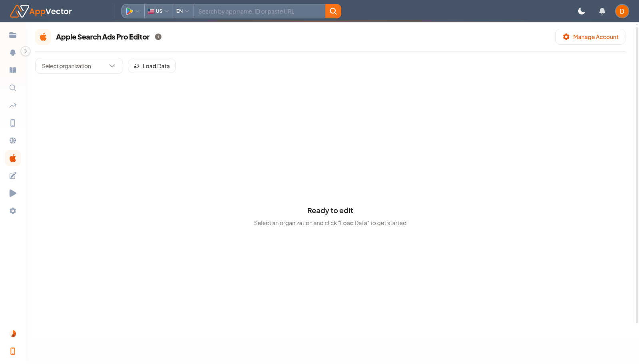Click the orange search button
639x364 pixels.
point(333,11)
